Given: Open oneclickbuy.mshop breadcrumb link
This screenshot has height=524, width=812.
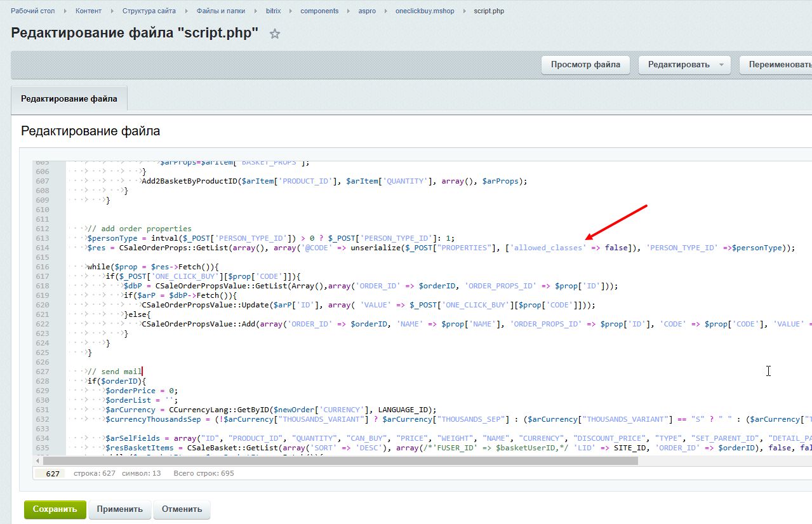Looking at the screenshot, I should point(425,11).
